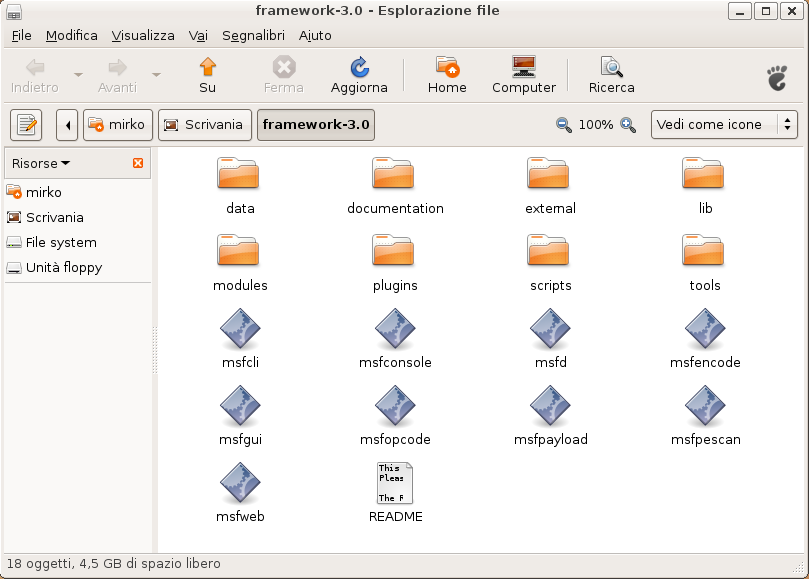Select the scripts folder icon

(548, 250)
